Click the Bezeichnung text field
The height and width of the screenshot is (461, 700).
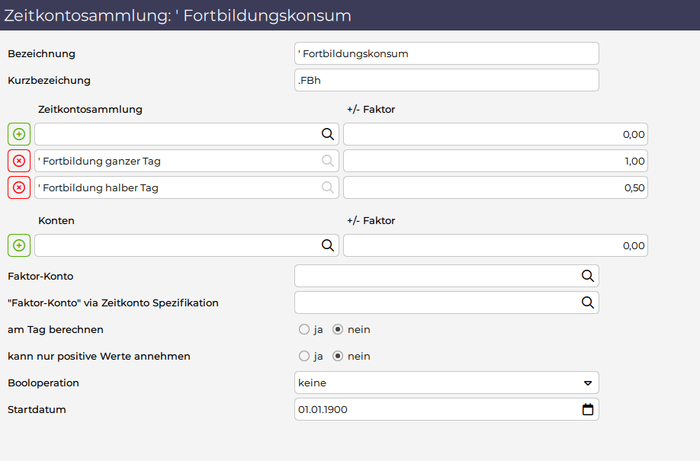click(446, 54)
